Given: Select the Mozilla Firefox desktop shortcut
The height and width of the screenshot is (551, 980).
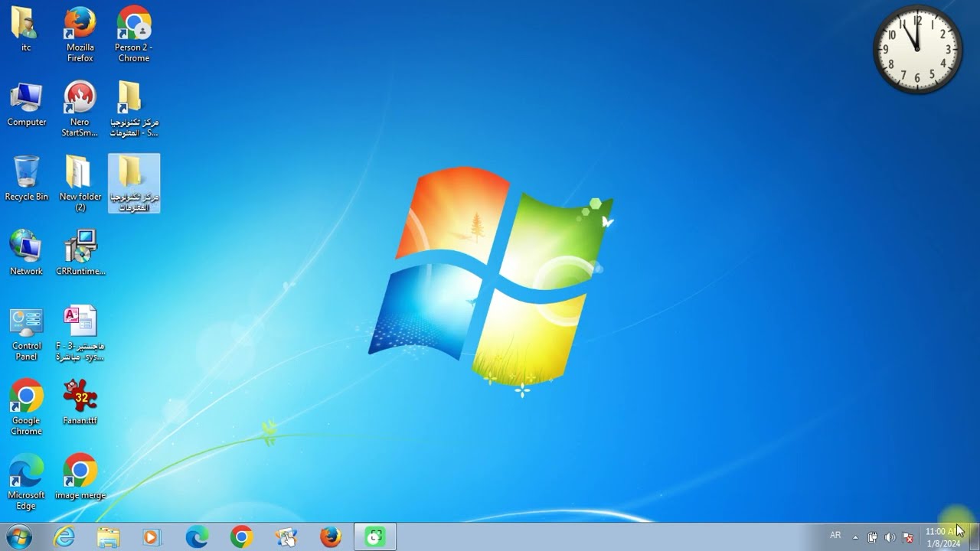Looking at the screenshot, I should point(80,34).
